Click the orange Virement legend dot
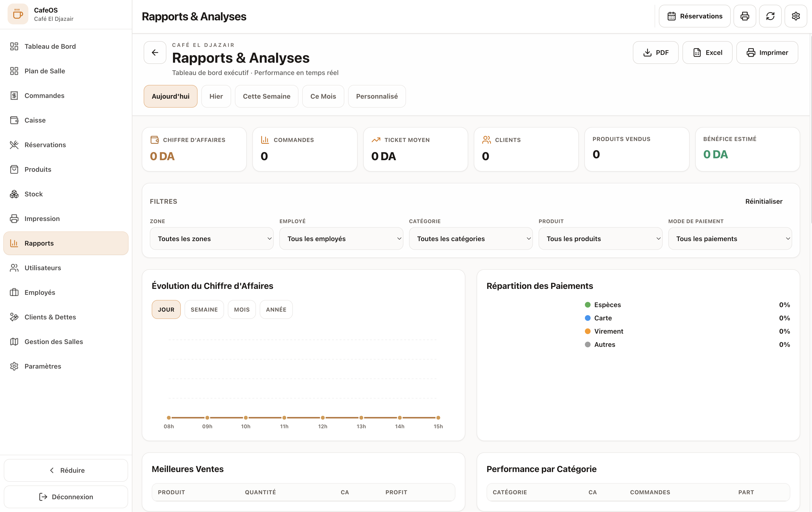 click(x=587, y=331)
